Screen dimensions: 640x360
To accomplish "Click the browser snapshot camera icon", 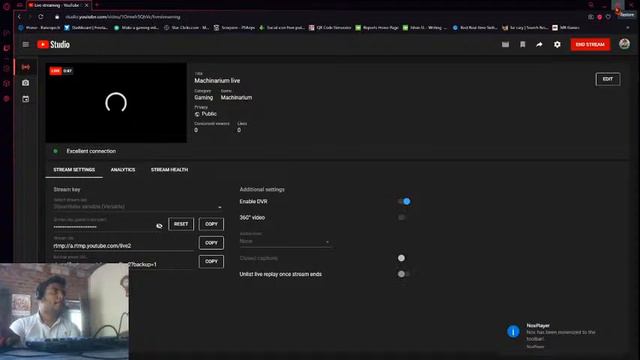I will click(591, 17).
